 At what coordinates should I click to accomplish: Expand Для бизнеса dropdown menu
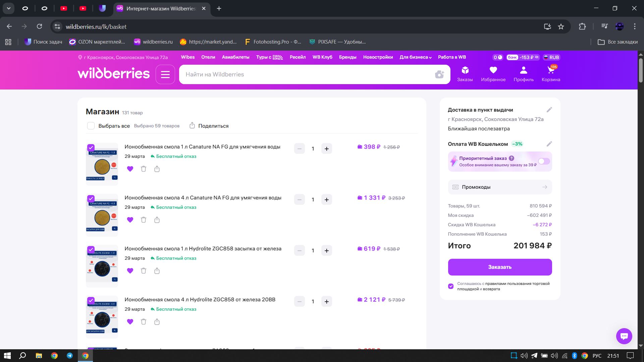pyautogui.click(x=415, y=57)
